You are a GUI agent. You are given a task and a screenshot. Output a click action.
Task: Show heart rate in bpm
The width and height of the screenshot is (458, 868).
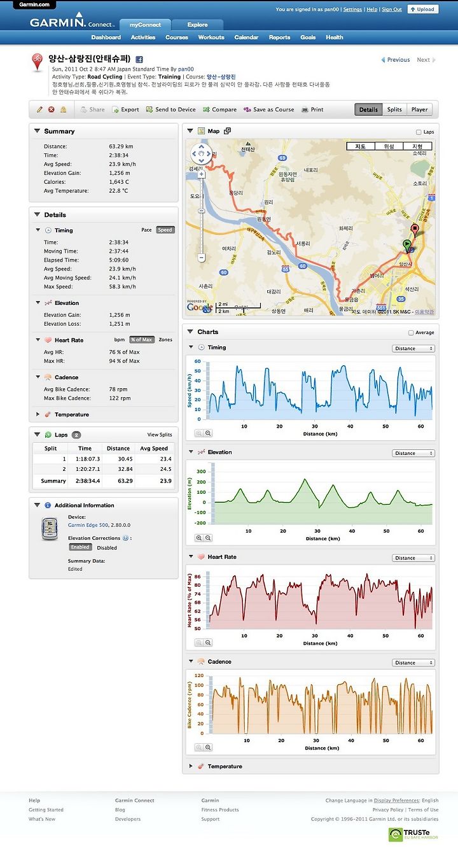tap(120, 340)
